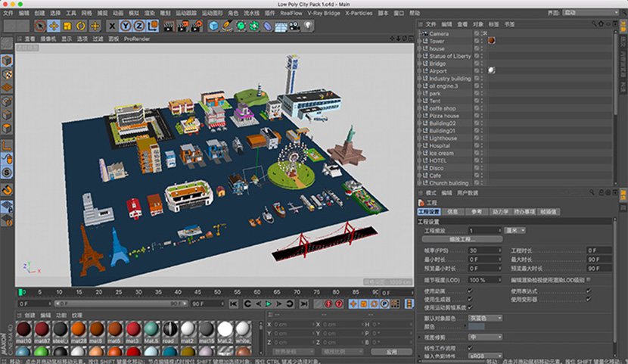Render the active view
Image resolution: width=628 pixels, height=364 pixels.
169,26
